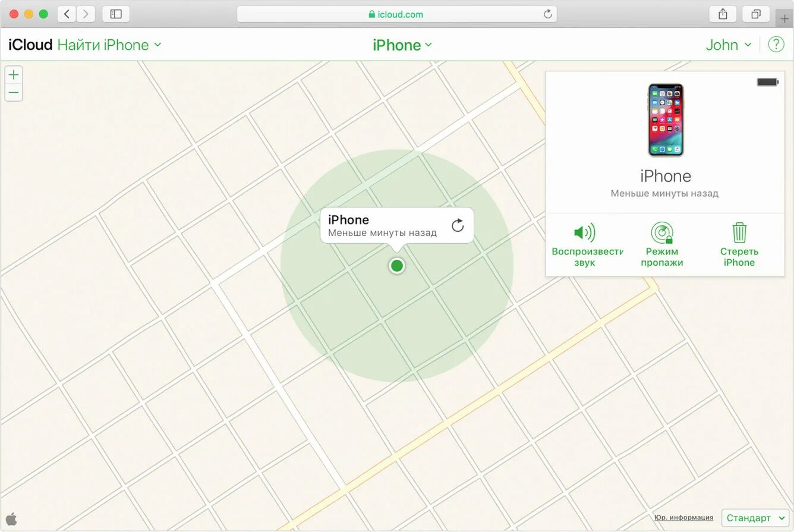Zoom out the map with minus button
Viewport: 794px width, 532px height.
pyautogui.click(x=14, y=92)
